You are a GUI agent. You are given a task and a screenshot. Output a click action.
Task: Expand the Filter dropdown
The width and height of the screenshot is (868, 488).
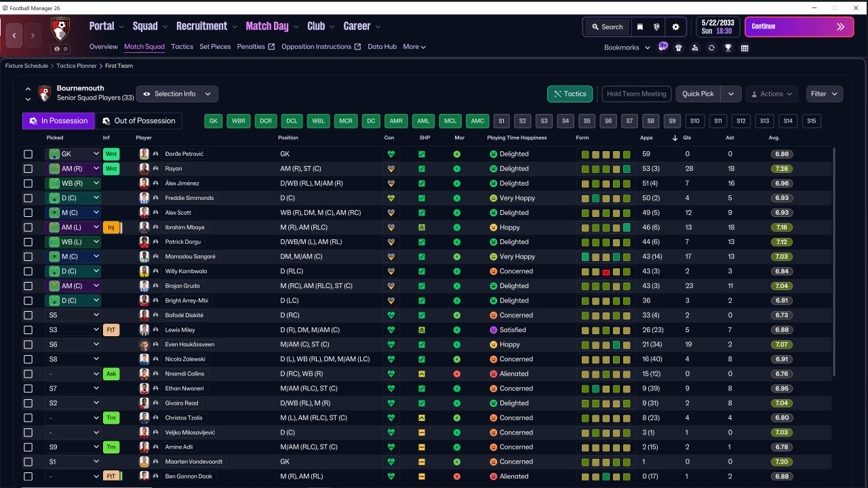coord(825,94)
